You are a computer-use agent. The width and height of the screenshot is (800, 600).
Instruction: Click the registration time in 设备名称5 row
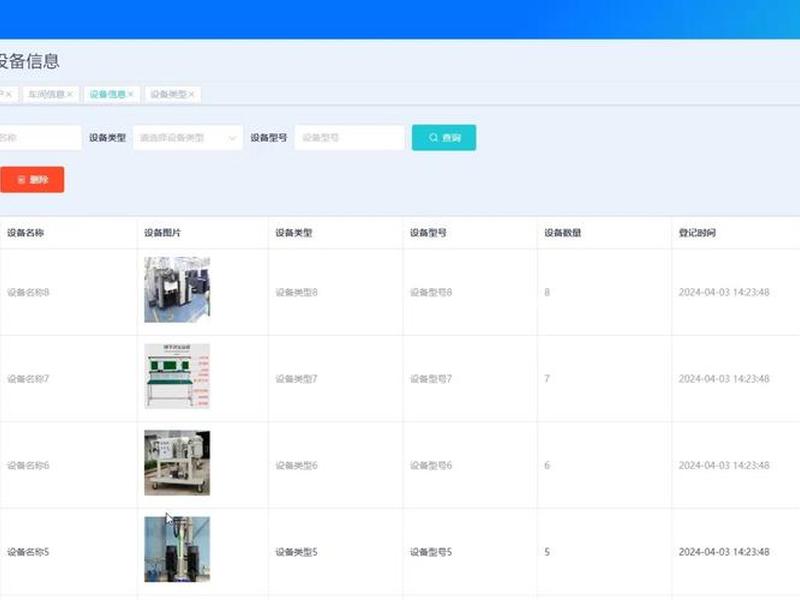tap(724, 552)
